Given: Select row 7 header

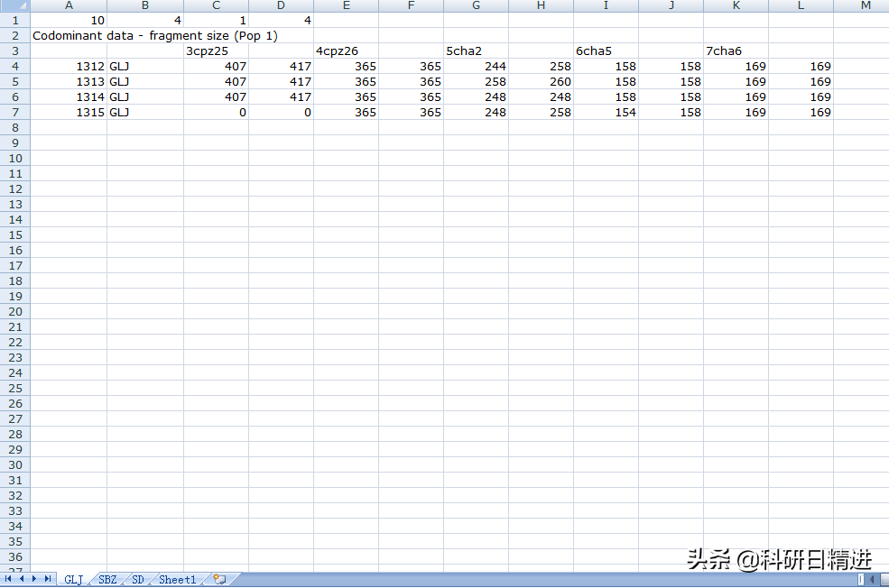Looking at the screenshot, I should coord(15,112).
